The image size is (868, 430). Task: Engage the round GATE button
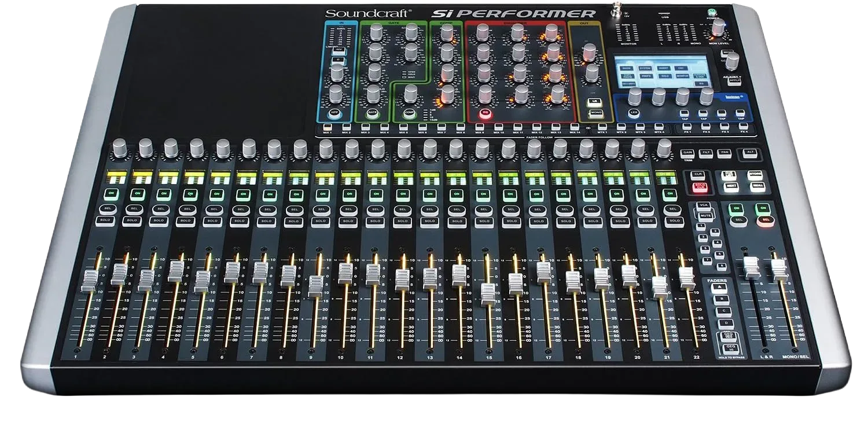tap(372, 113)
